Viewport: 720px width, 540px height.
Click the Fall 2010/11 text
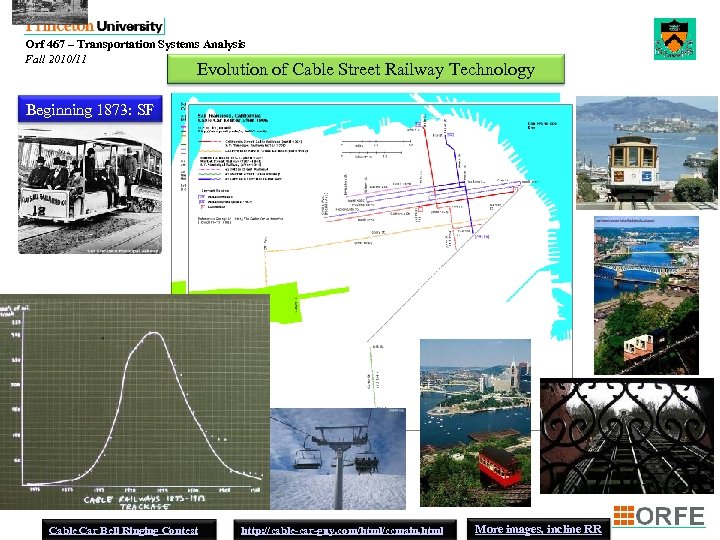(56, 59)
